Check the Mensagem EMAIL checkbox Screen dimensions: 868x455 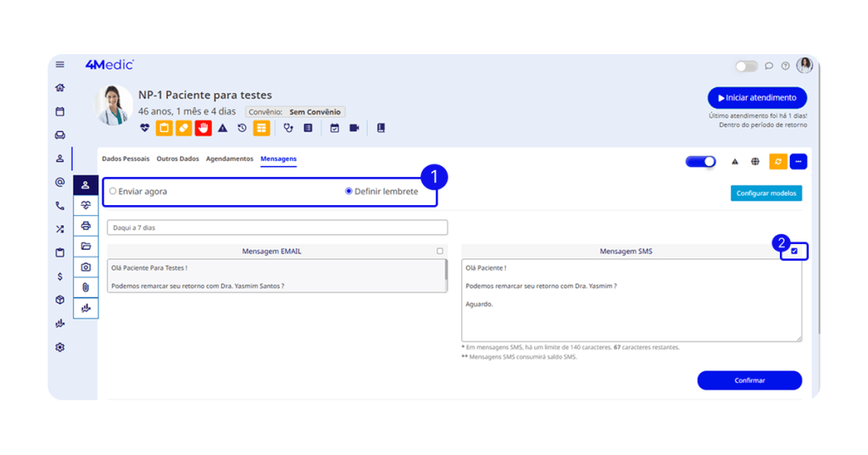click(440, 251)
